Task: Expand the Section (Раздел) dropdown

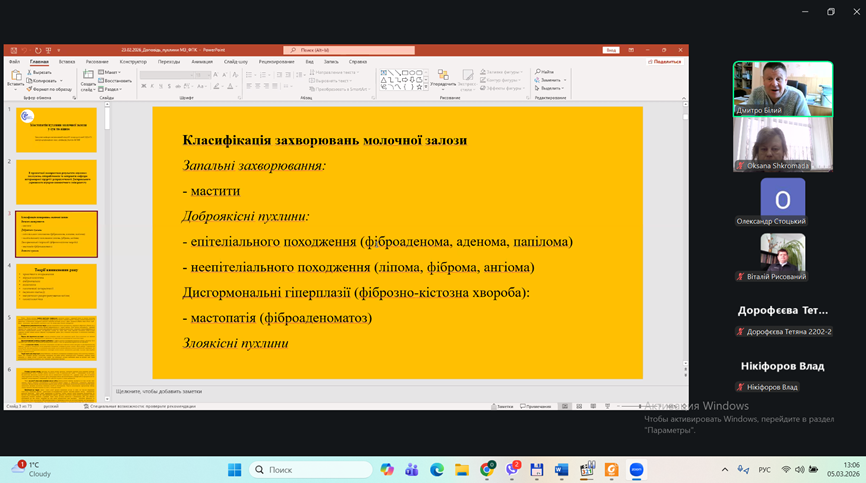Action: (x=111, y=89)
